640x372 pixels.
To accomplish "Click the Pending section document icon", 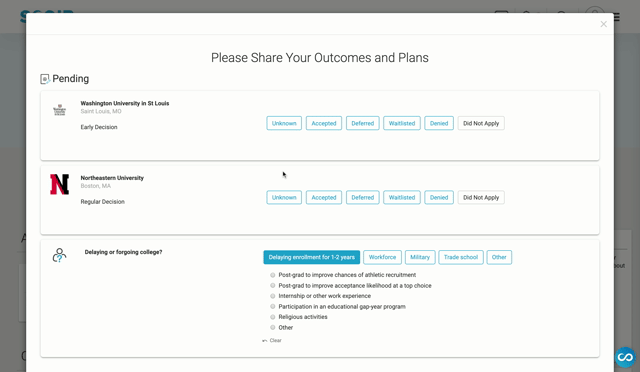I will coord(45,79).
